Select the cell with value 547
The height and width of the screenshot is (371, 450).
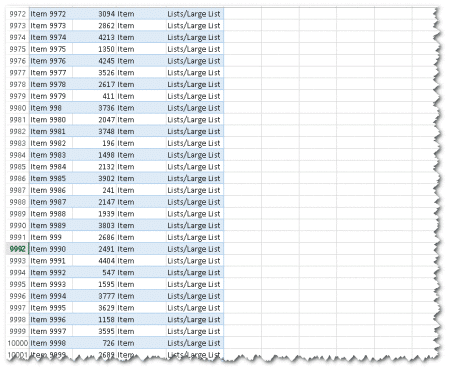pos(94,273)
